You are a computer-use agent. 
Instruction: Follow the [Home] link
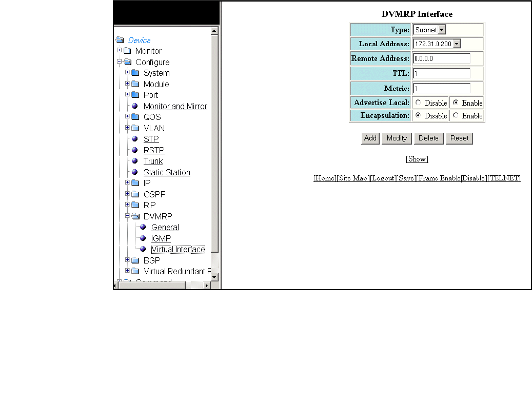coord(325,178)
